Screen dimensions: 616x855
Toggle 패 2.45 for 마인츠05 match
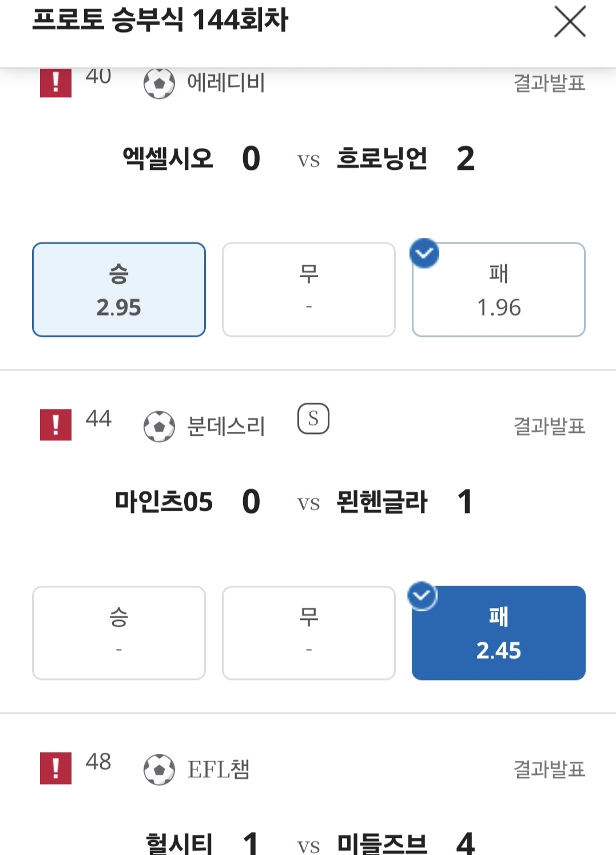[498, 633]
